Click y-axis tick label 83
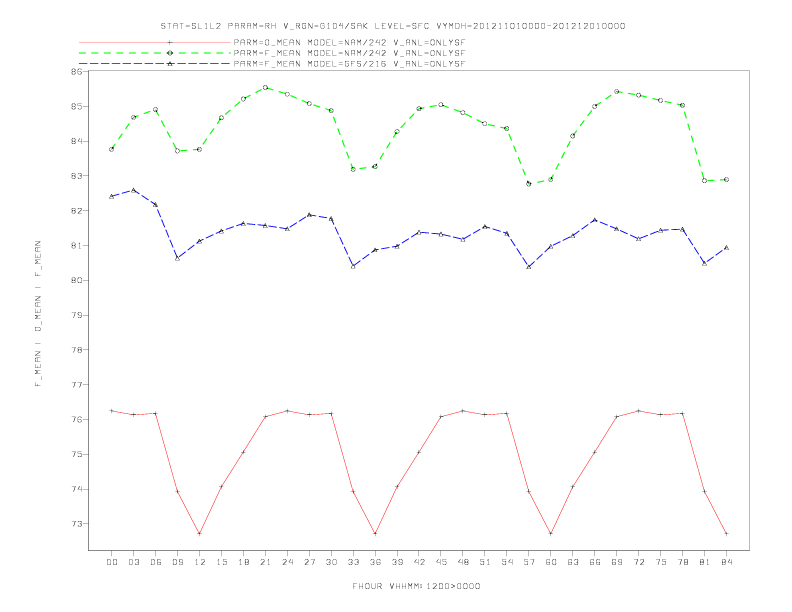 pos(77,176)
